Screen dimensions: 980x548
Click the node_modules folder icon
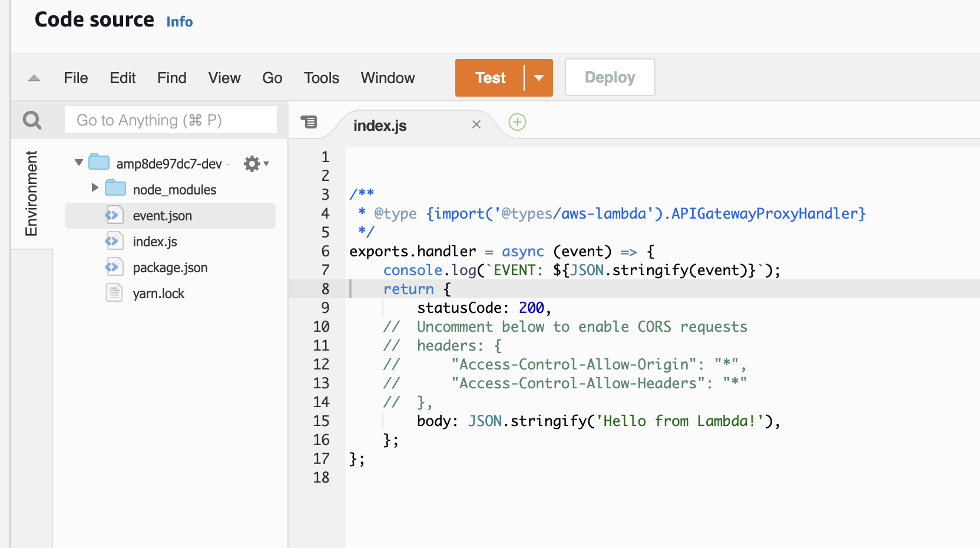pos(115,189)
